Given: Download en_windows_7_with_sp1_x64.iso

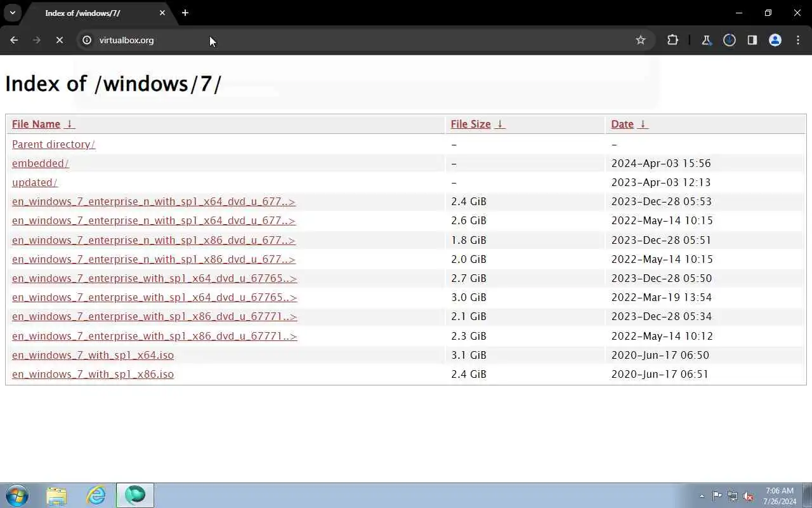Looking at the screenshot, I should coord(93,355).
